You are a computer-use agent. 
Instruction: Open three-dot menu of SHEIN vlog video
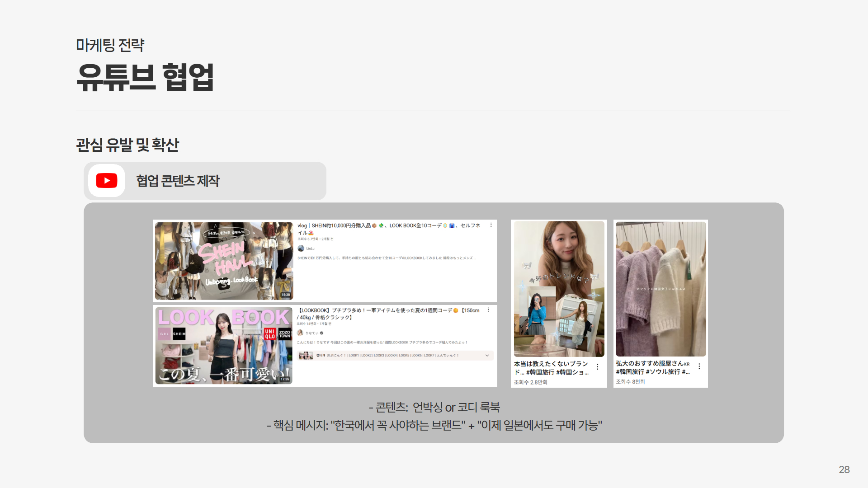(491, 225)
